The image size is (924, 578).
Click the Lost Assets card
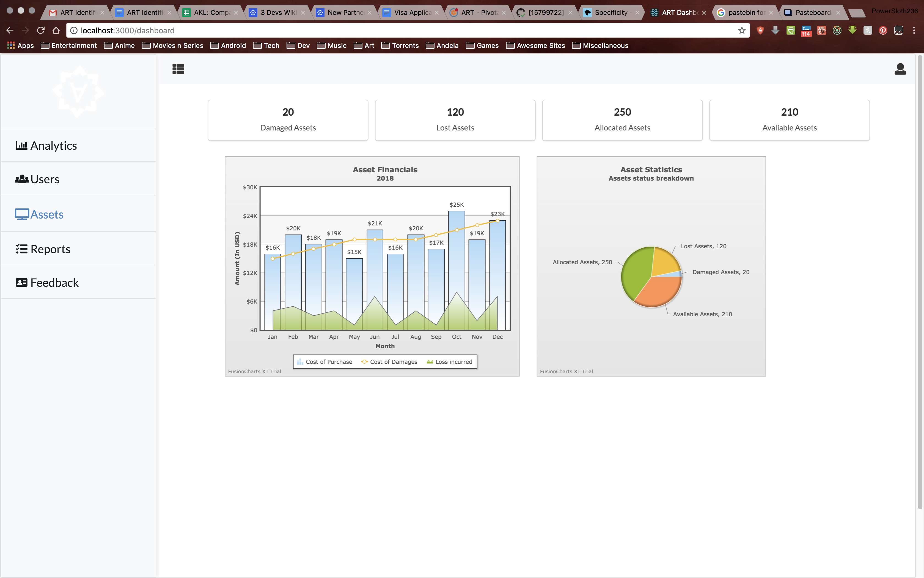tap(455, 120)
